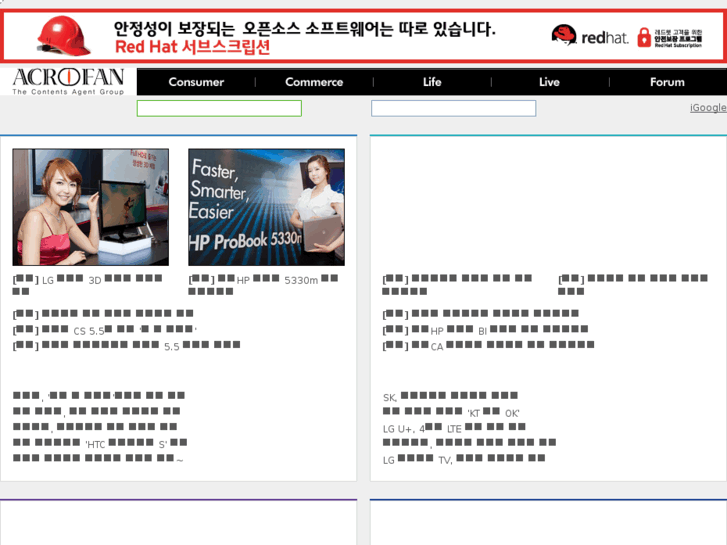
Task: Open the CA article headline
Action: (488, 345)
